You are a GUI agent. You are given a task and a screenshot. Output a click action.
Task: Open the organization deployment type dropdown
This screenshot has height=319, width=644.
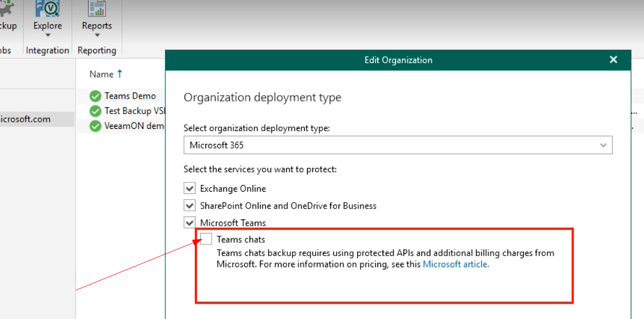pos(398,145)
